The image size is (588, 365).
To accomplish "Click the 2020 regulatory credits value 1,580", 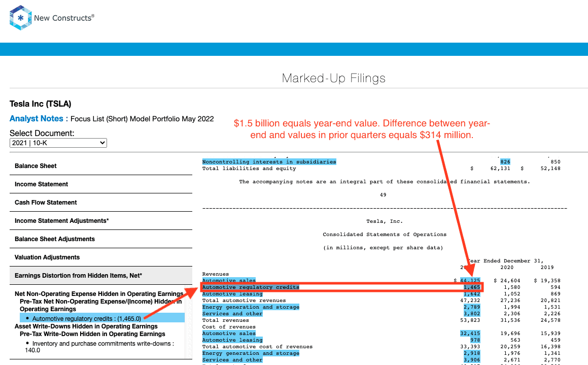I will pyautogui.click(x=512, y=287).
